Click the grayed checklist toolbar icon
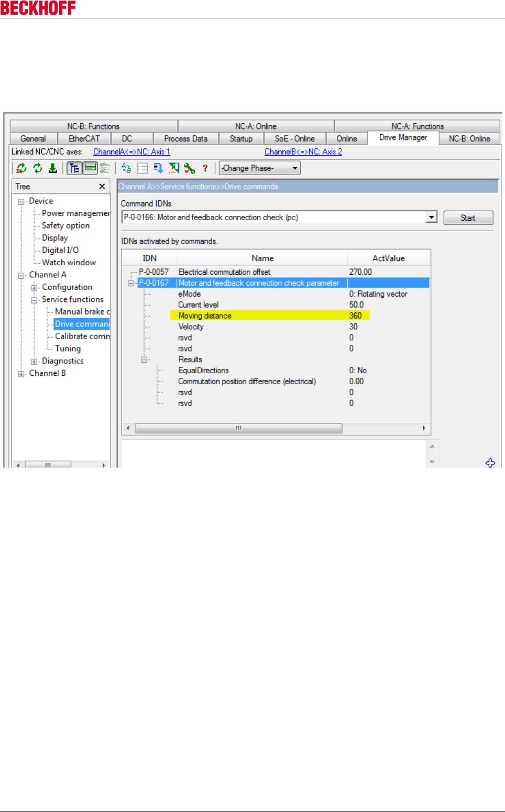Viewport: 505px width, 812px height. click(105, 168)
